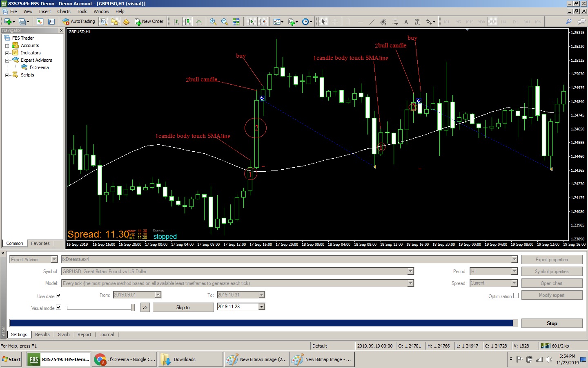Click the Open chart button
The image size is (588, 368).
(552, 283)
